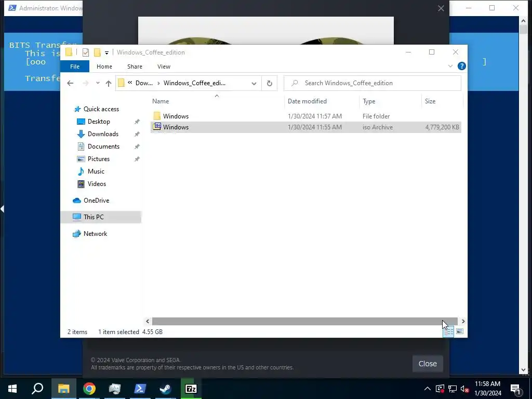Click the pin icon beside Desktop

point(137,122)
